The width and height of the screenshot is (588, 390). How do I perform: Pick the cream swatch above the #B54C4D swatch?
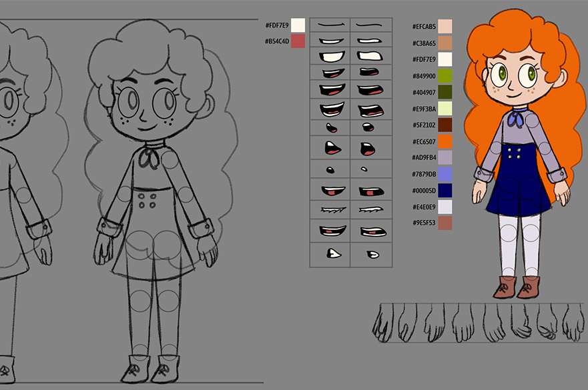click(x=298, y=25)
